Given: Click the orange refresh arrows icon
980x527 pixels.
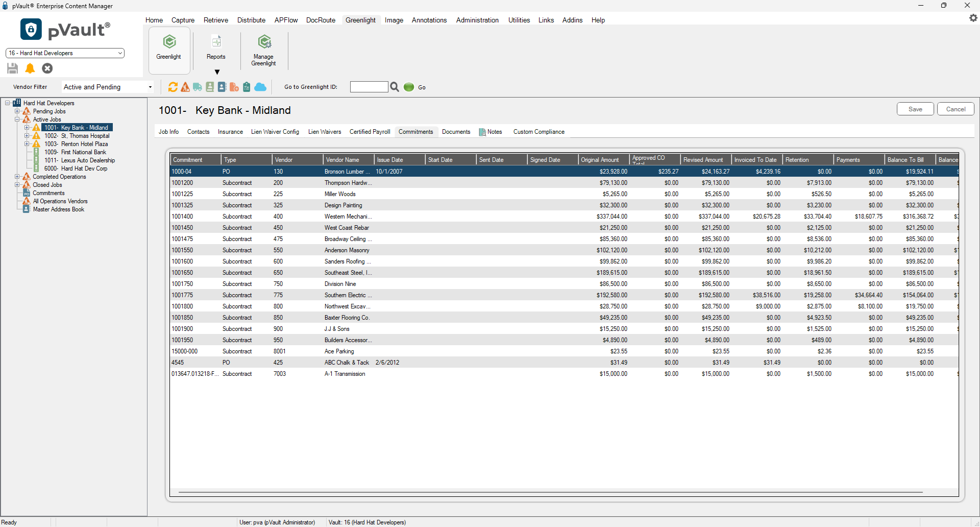Looking at the screenshot, I should (x=173, y=87).
